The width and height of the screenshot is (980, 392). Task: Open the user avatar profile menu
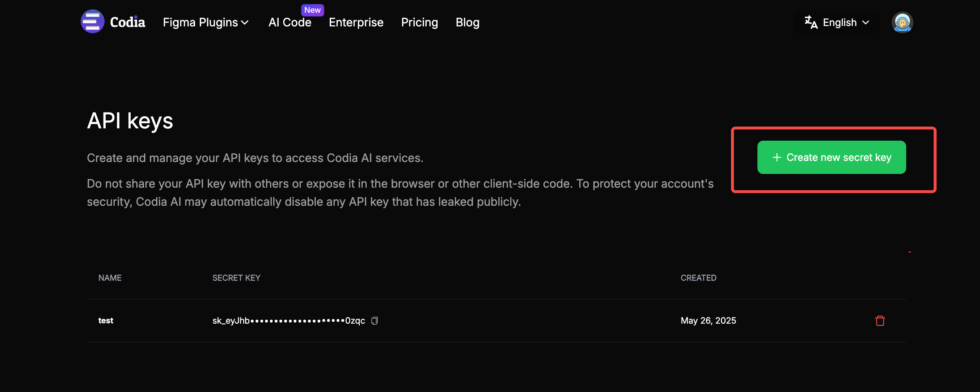click(902, 22)
